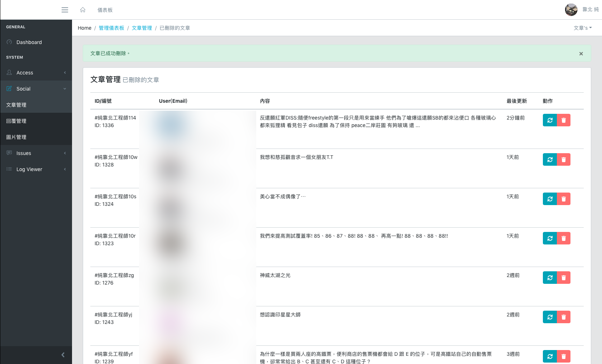Image resolution: width=602 pixels, height=364 pixels.
Task: Toggle the hamburger sidebar menu
Action: click(x=65, y=10)
